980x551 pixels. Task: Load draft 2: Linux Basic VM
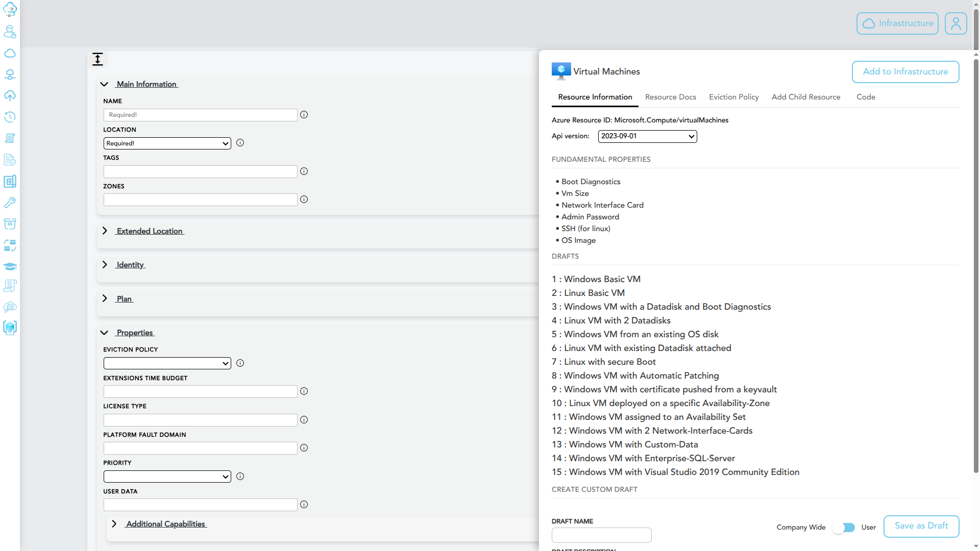point(588,293)
